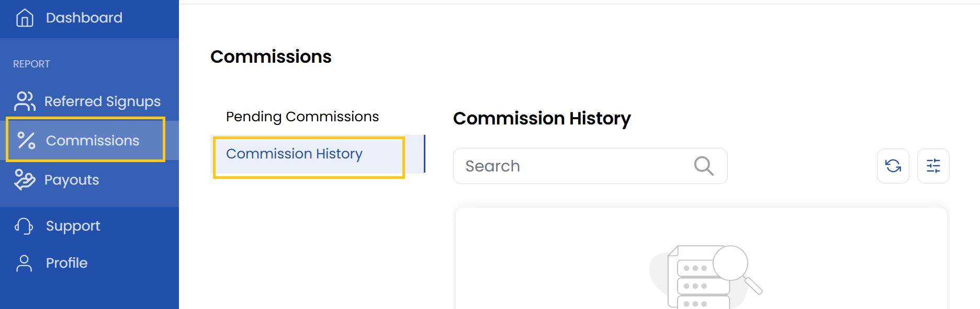
Task: Open the filter settings button
Action: coord(933,166)
